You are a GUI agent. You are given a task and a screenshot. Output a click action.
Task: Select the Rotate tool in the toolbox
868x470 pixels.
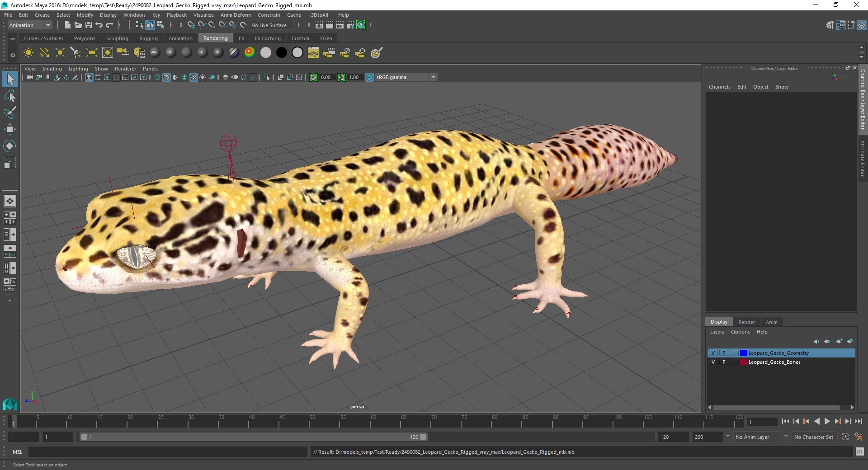click(9, 146)
